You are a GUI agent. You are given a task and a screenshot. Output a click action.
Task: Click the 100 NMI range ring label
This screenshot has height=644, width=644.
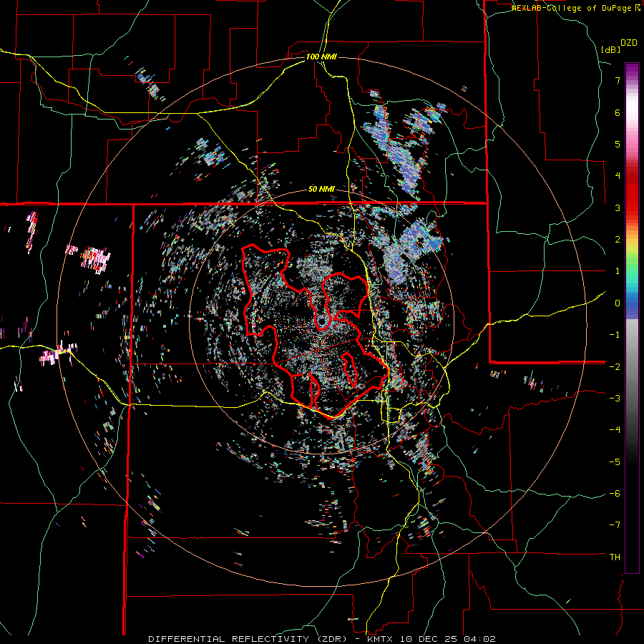tap(321, 57)
